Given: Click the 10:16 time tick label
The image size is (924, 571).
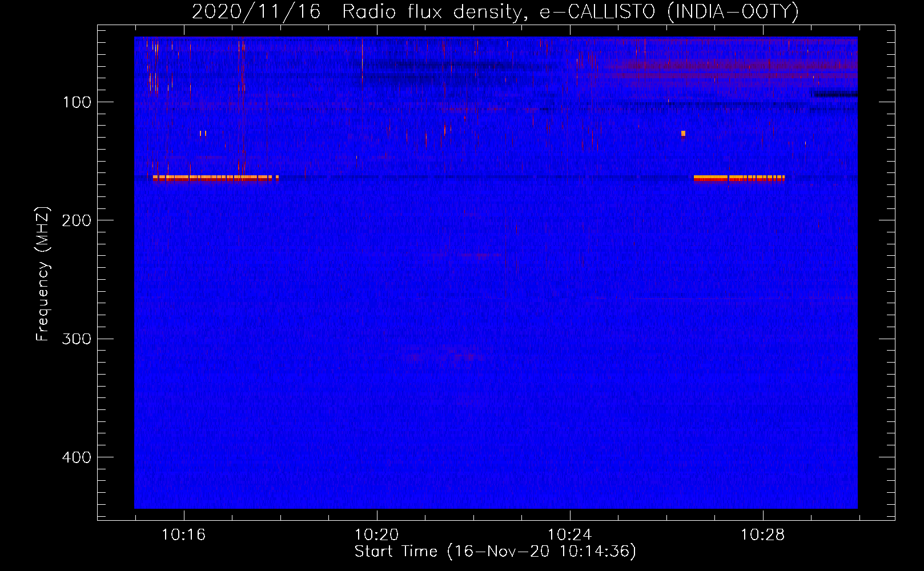Looking at the screenshot, I should pyautogui.click(x=183, y=535).
